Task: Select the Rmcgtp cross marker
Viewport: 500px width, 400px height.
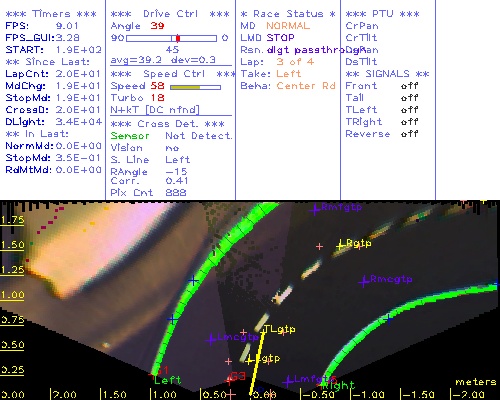Action: (364, 282)
